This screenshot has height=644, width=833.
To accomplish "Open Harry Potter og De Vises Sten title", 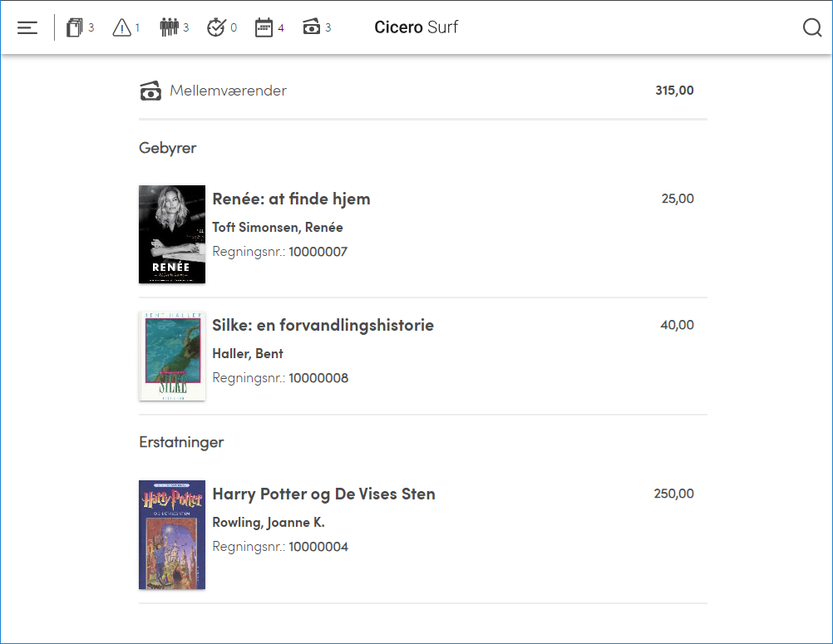I will tap(323, 494).
